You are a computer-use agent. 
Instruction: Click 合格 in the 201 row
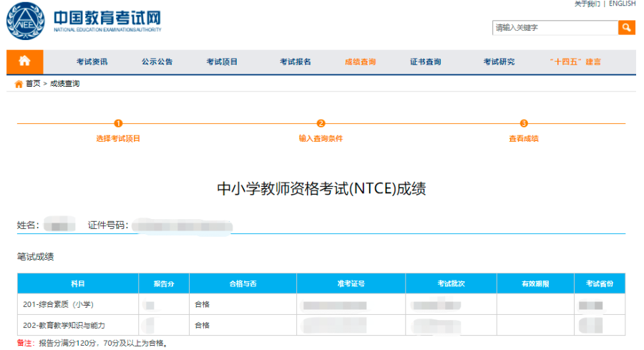[x=202, y=304]
